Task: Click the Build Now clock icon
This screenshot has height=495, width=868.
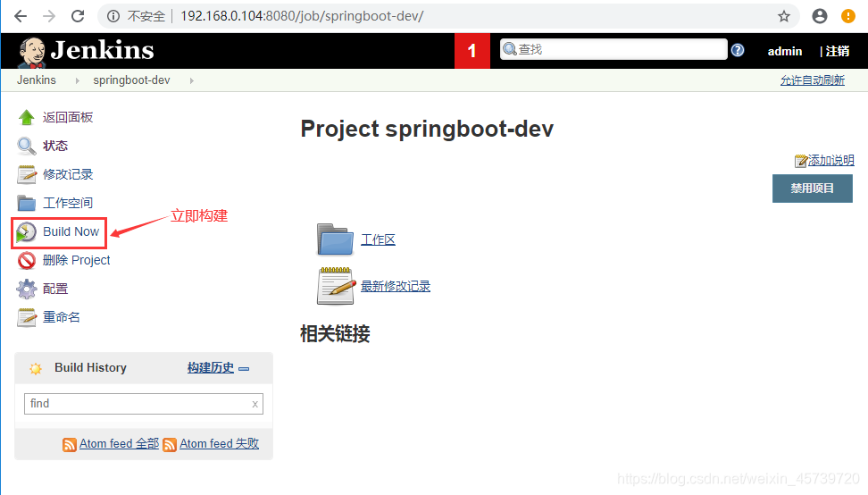Action: 26,232
